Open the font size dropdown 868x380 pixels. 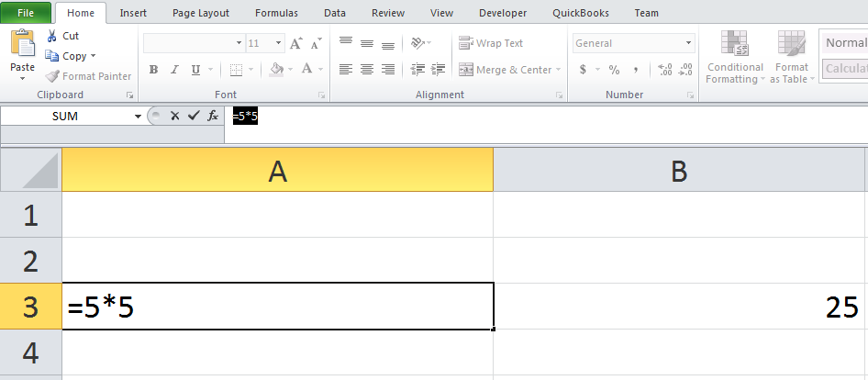point(279,43)
